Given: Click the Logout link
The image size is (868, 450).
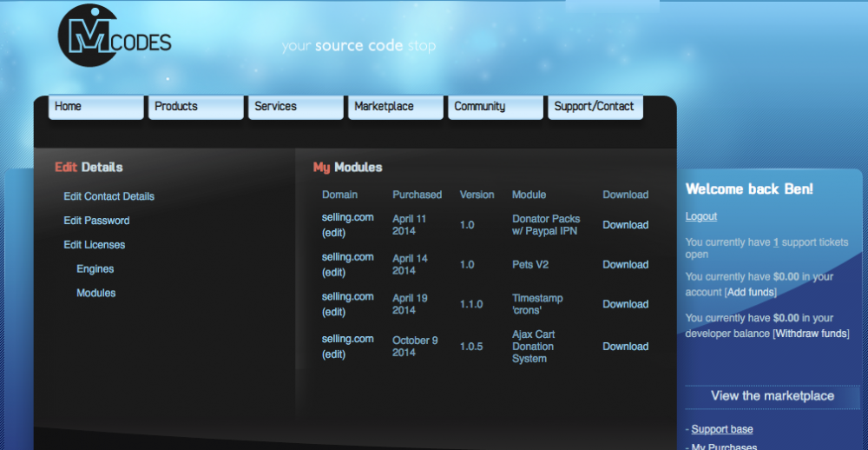Looking at the screenshot, I should 700,216.
